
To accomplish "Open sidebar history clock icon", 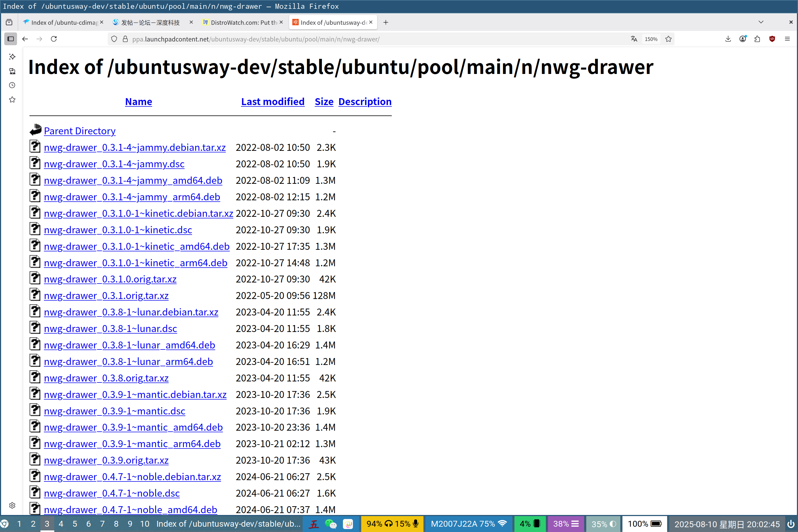I will click(x=12, y=85).
